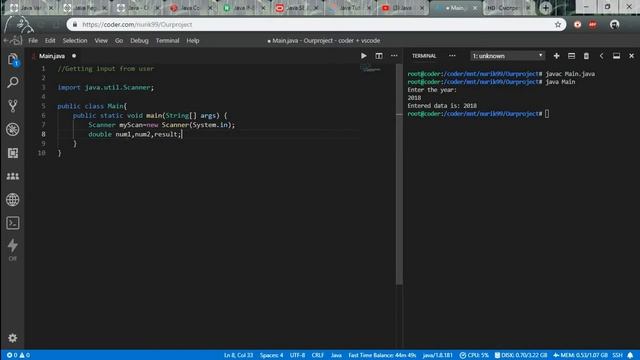The height and width of the screenshot is (360, 640).
Task: Run Main.java with the play button
Action: pyautogui.click(x=363, y=56)
